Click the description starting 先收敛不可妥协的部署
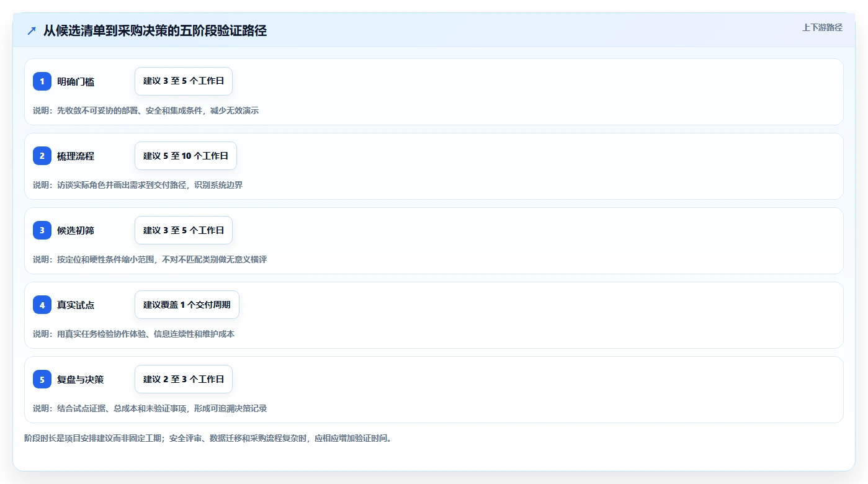Image resolution: width=868 pixels, height=484 pixels. tap(146, 110)
